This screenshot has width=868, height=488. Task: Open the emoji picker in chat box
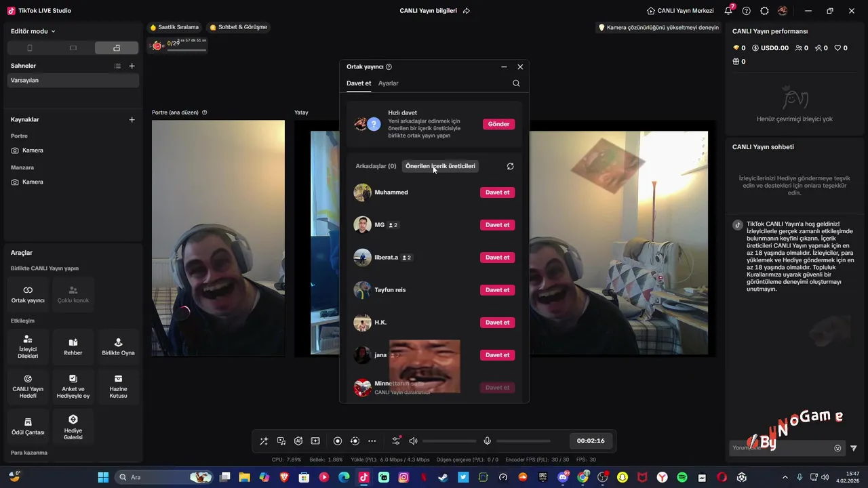837,448
